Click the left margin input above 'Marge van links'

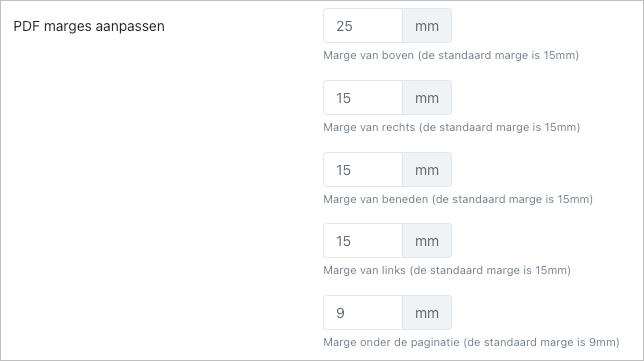363,241
